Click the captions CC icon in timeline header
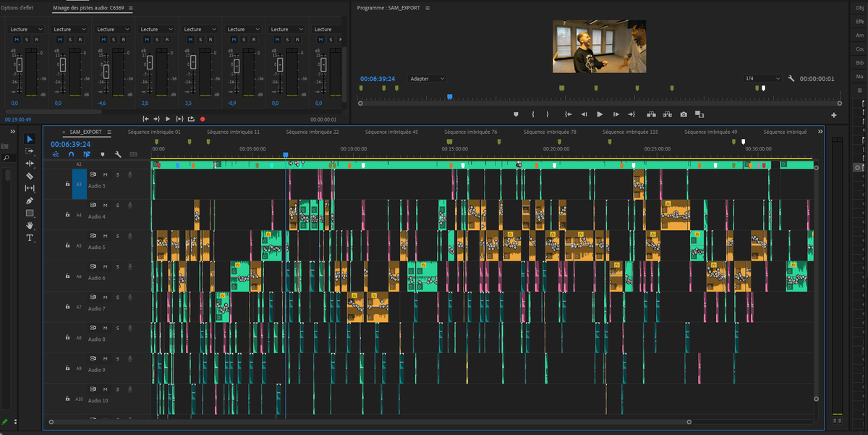 coord(133,154)
